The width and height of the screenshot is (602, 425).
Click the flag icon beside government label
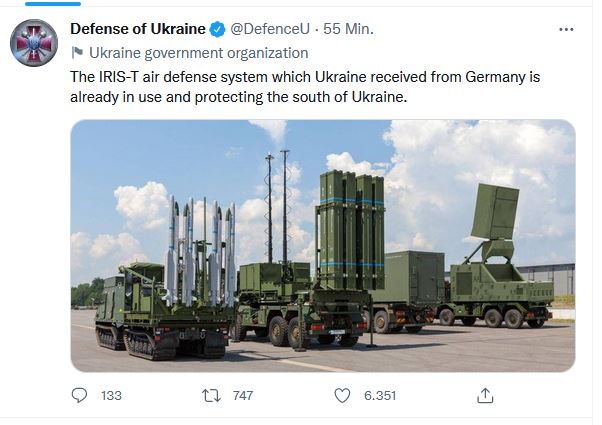click(x=77, y=53)
